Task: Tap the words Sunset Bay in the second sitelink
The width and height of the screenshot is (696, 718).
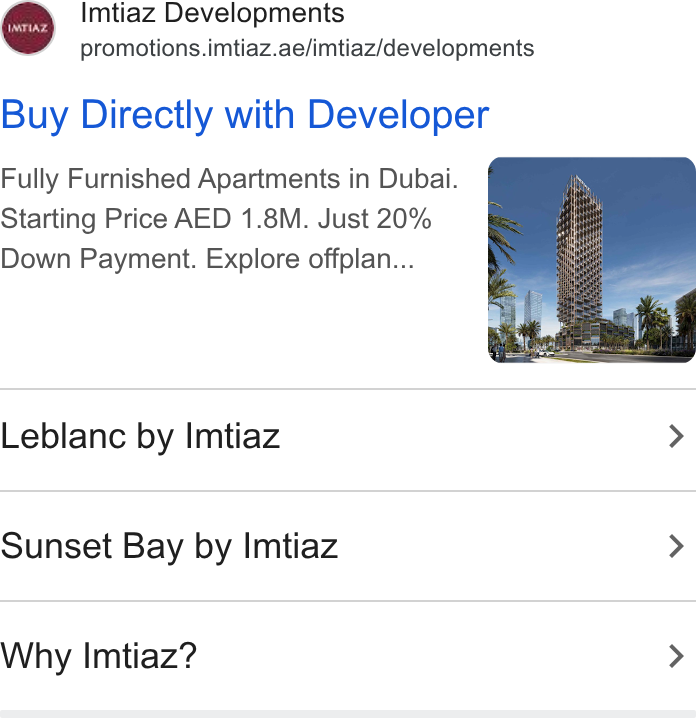Action: click(x=92, y=546)
